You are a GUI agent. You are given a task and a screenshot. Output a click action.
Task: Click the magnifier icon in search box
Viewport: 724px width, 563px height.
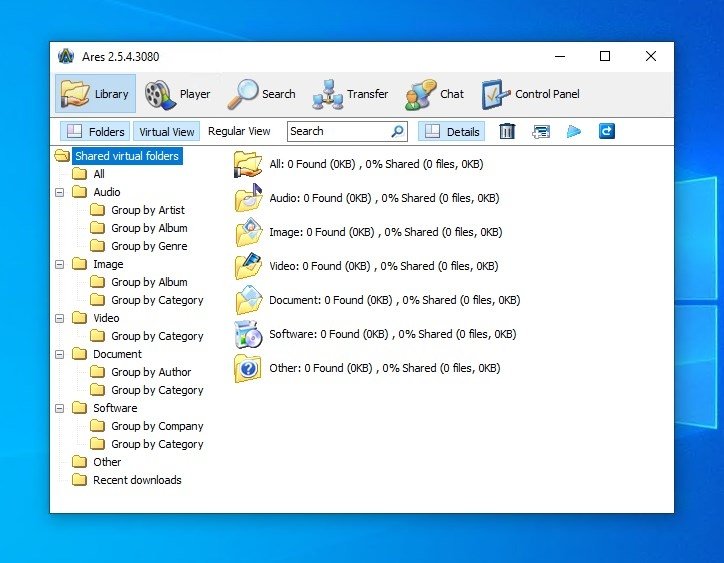click(398, 131)
